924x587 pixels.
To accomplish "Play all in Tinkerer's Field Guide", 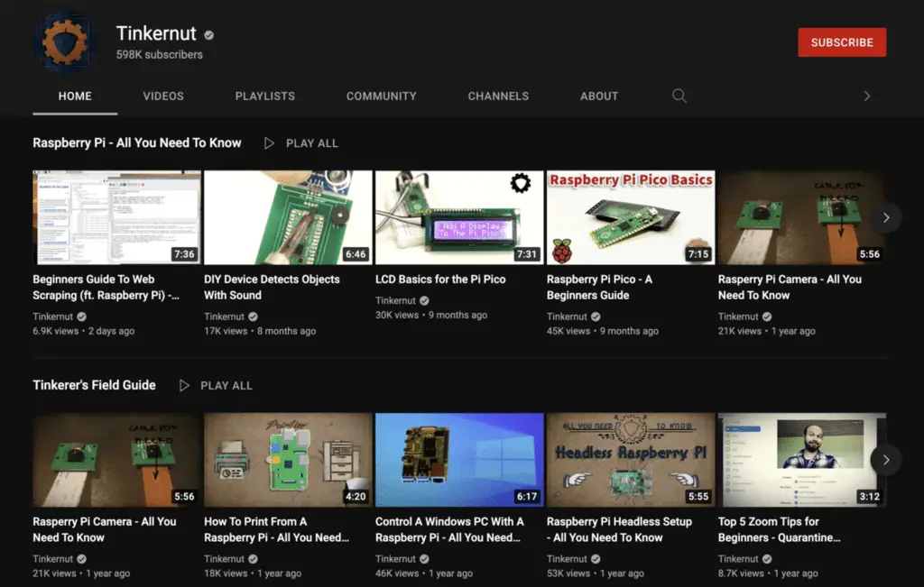I will pyautogui.click(x=216, y=386).
